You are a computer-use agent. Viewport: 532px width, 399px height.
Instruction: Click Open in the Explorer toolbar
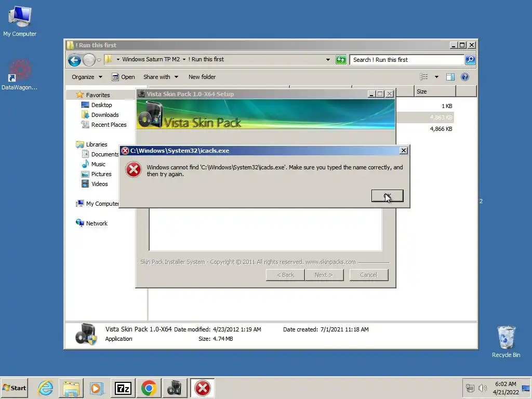coord(123,77)
